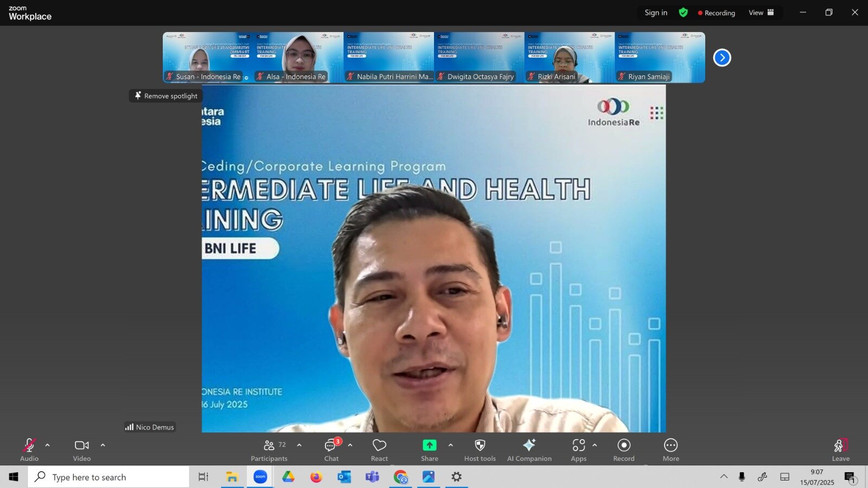Viewport: 868px width, 488px height.
Task: Click the green Share screen button
Action: (x=430, y=450)
